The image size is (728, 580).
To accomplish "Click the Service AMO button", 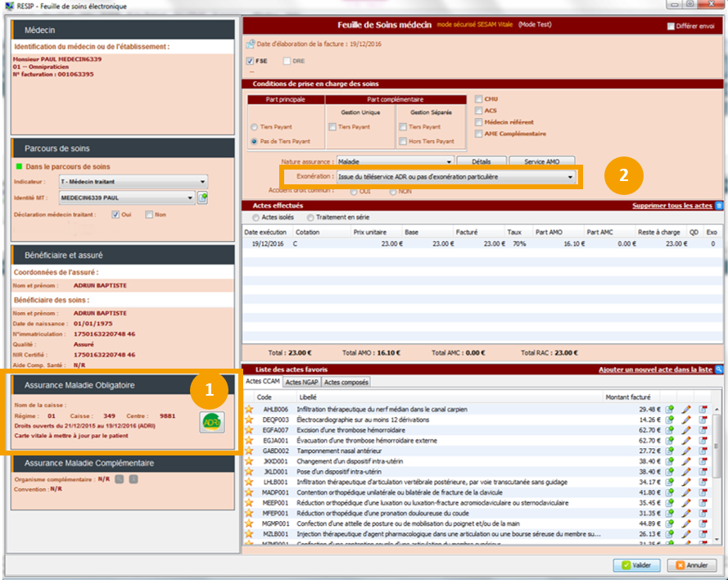I will click(x=541, y=161).
